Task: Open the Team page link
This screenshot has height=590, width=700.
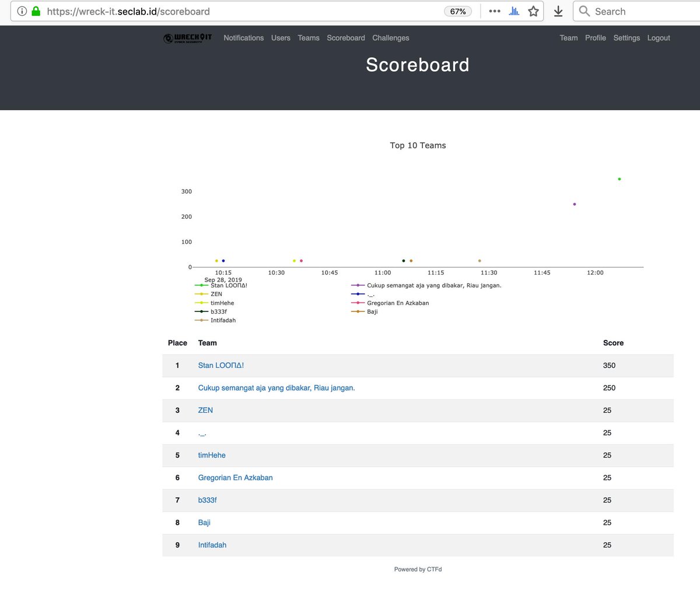Action: point(569,38)
